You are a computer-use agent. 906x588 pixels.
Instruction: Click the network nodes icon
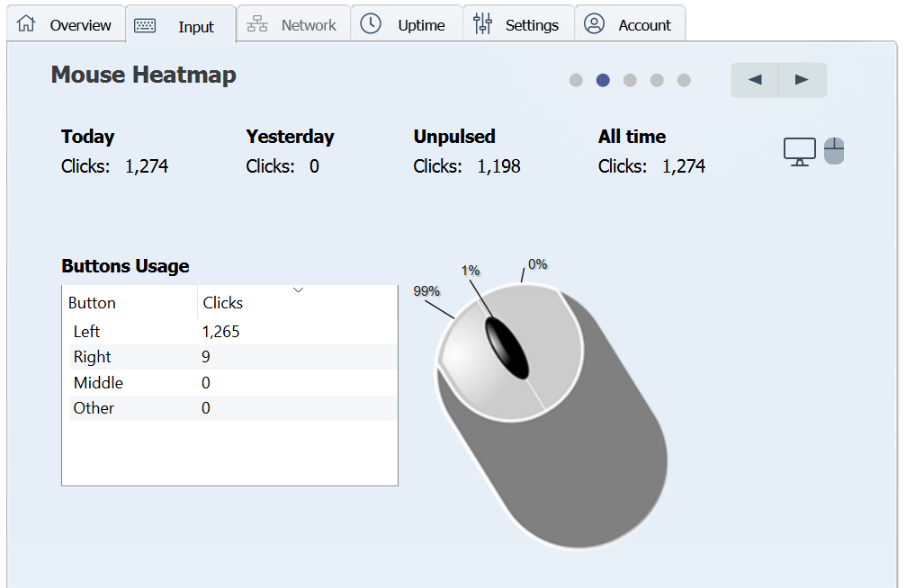pos(257,24)
